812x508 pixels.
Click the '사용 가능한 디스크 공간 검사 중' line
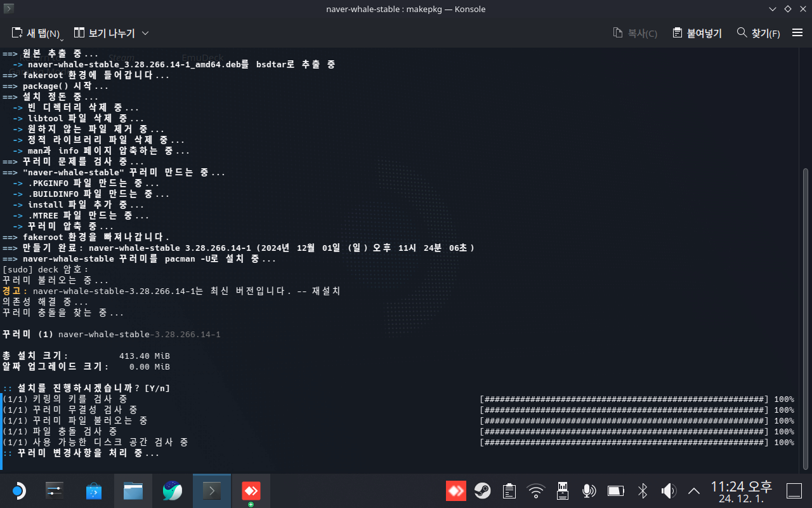pyautogui.click(x=95, y=442)
